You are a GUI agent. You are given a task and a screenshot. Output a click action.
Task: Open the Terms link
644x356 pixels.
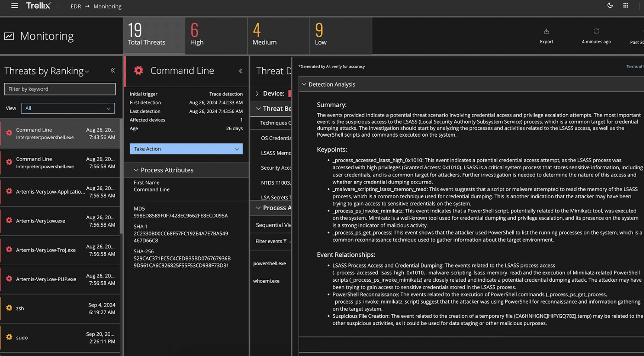635,67
